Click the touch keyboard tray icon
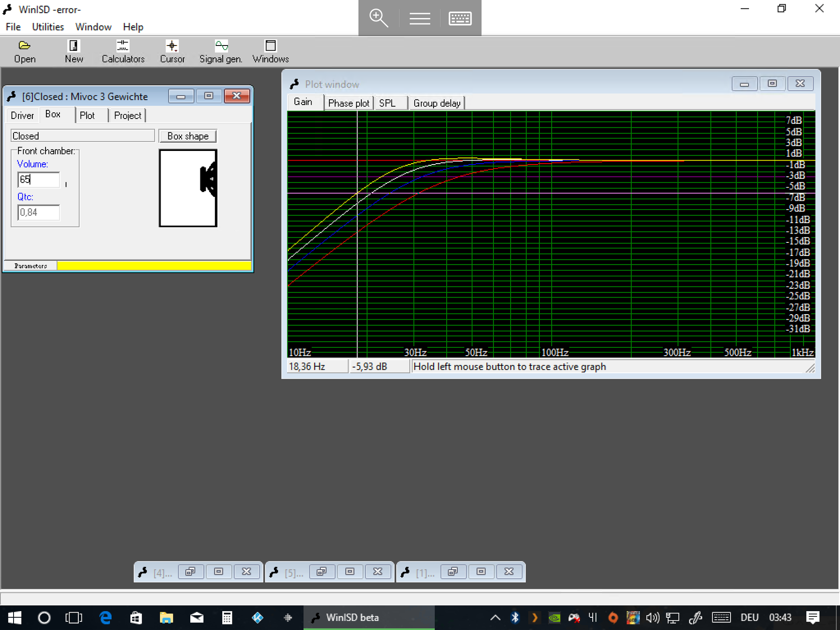This screenshot has width=840, height=630. [x=721, y=618]
